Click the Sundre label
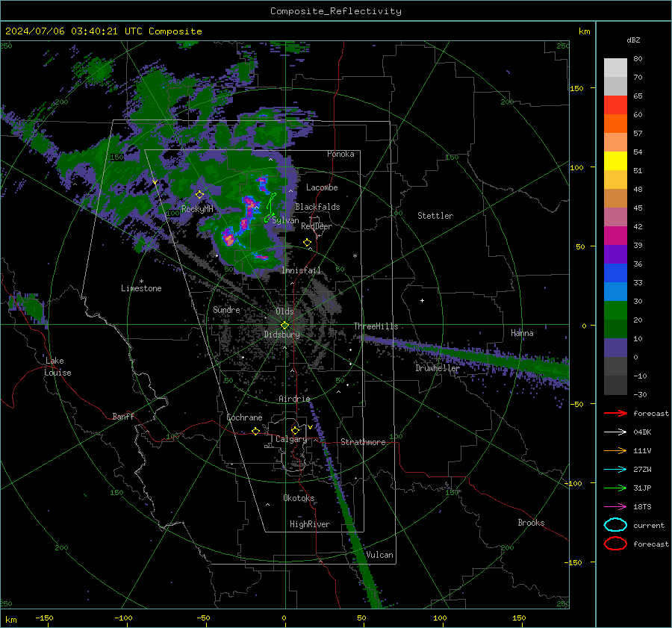 (226, 309)
